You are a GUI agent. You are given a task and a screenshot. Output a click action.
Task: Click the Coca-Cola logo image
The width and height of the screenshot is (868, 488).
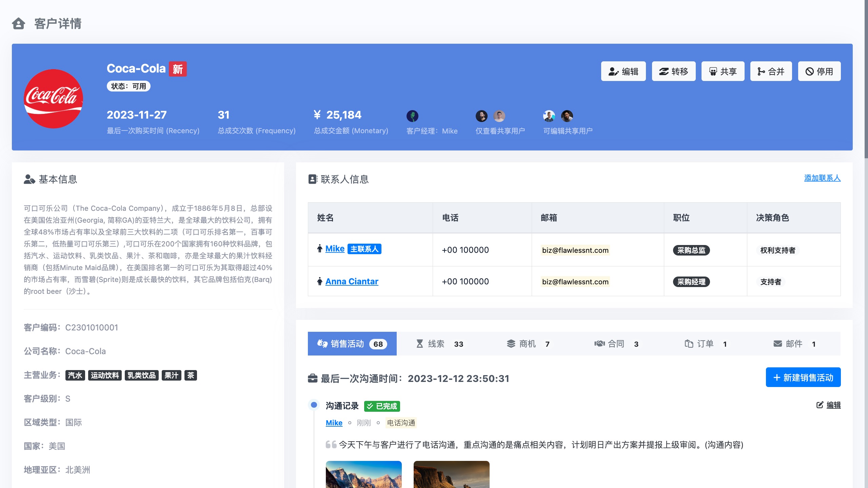tap(53, 99)
